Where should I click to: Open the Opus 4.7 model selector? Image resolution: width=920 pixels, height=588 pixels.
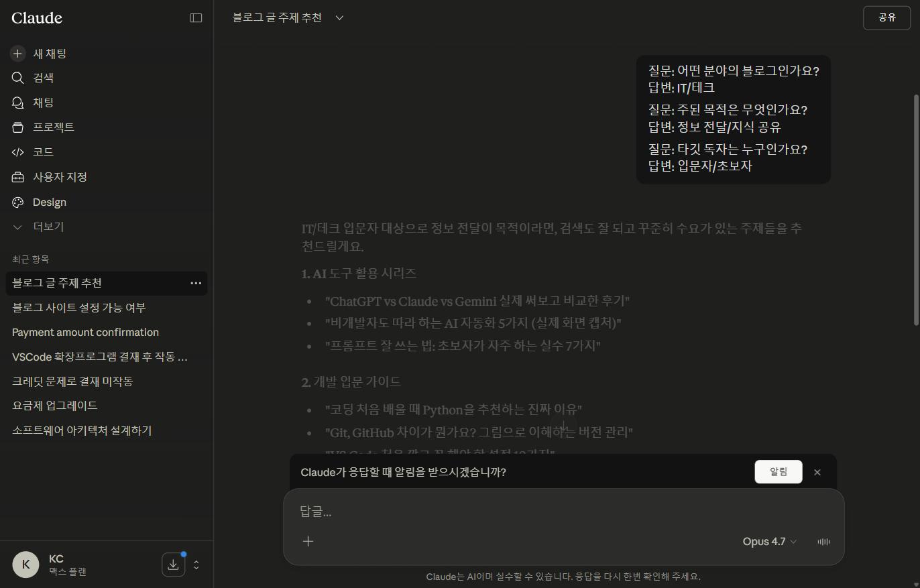(770, 542)
